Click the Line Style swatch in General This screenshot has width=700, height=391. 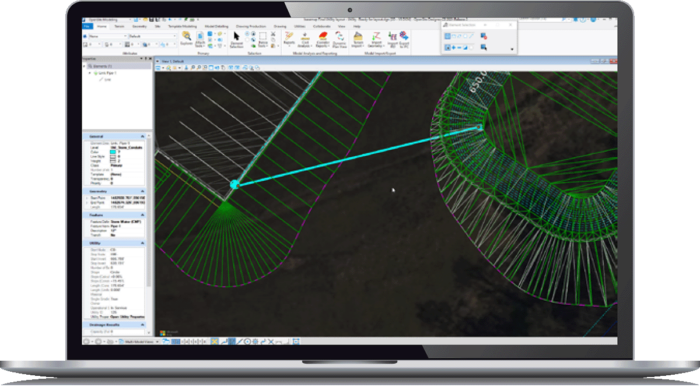click(113, 157)
